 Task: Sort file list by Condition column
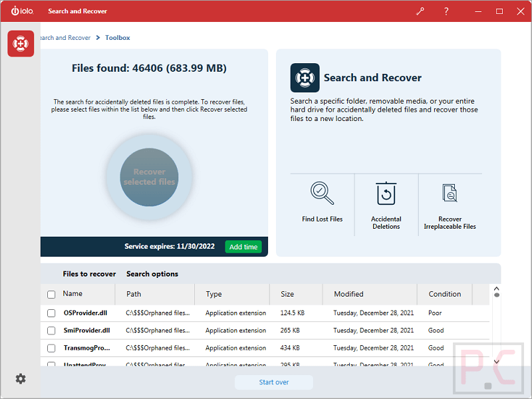pos(445,294)
